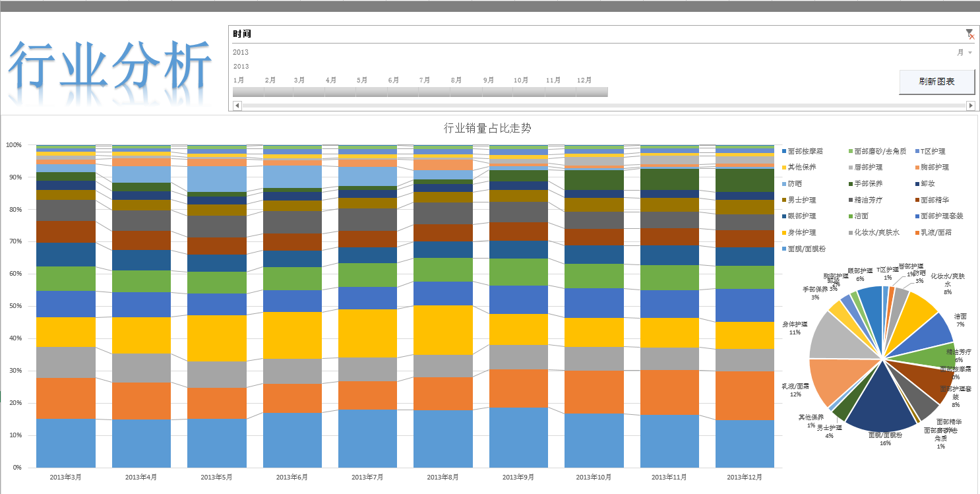Click the 2013年5月 axis label
The image size is (980, 494).
click(216, 477)
